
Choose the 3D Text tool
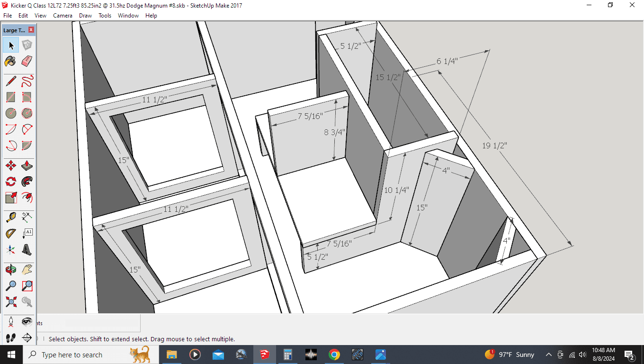tap(27, 250)
